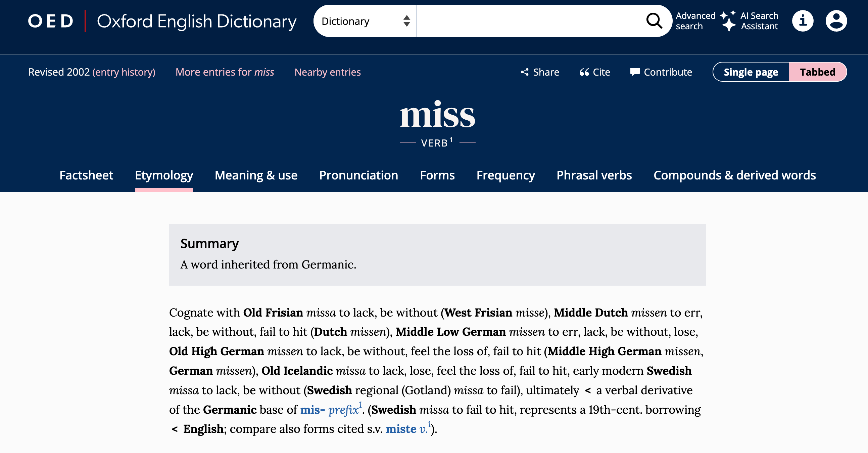The height and width of the screenshot is (453, 868).
Task: Open the user account profile icon
Action: (836, 21)
